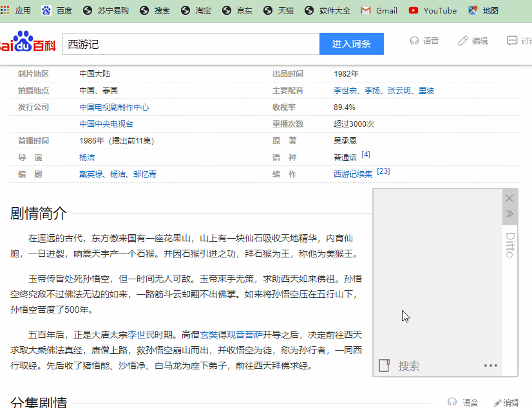
Task: Click the clipboard icon beside Ditto search
Action: [385, 366]
